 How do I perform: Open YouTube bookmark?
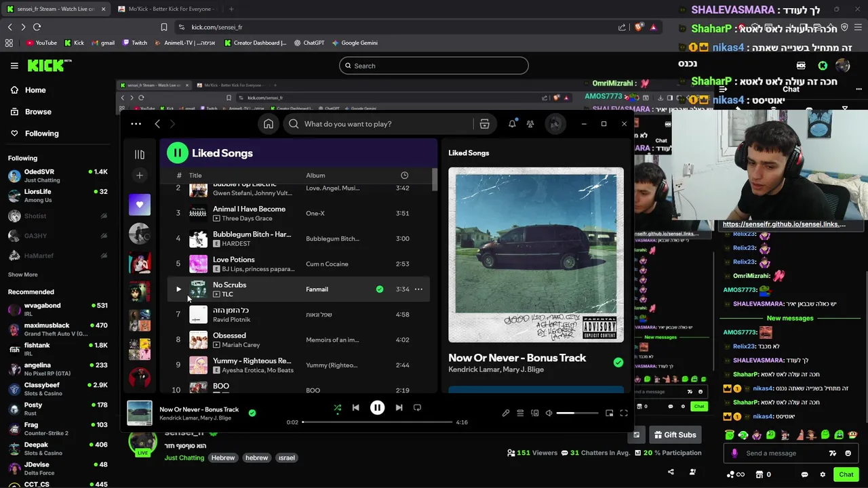(41, 43)
